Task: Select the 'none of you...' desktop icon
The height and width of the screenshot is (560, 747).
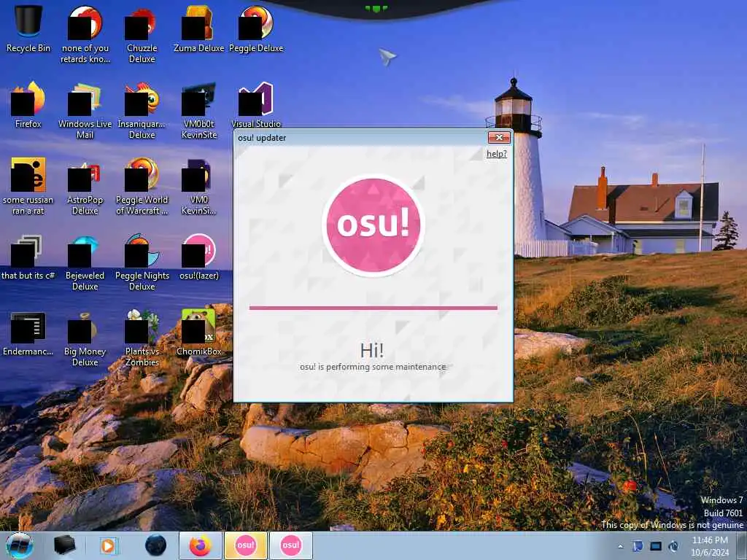Action: pos(85,34)
